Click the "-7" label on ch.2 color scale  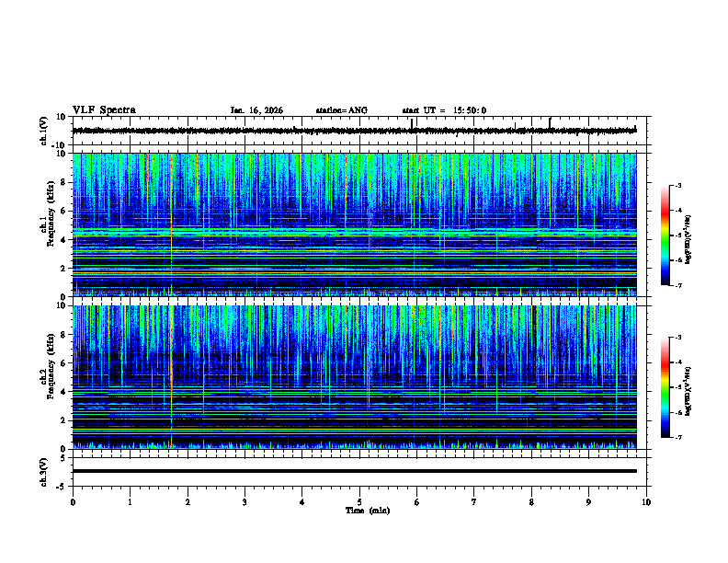coord(677,437)
